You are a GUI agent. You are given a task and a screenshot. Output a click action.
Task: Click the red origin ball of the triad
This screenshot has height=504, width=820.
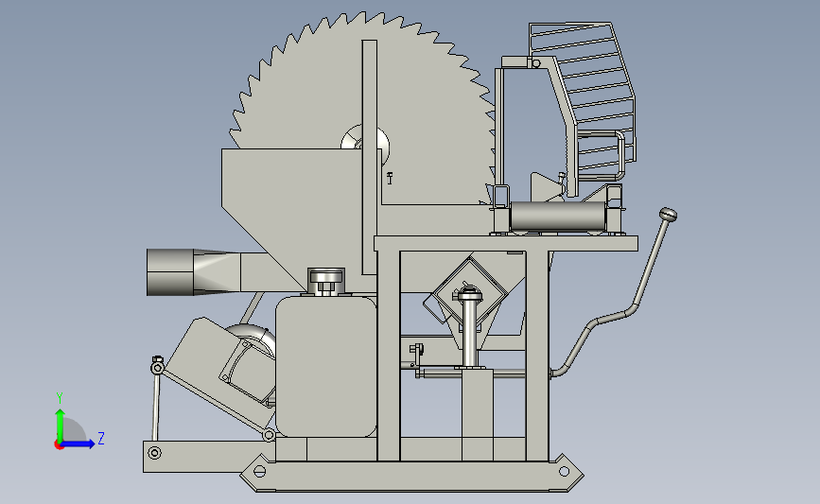59,445
